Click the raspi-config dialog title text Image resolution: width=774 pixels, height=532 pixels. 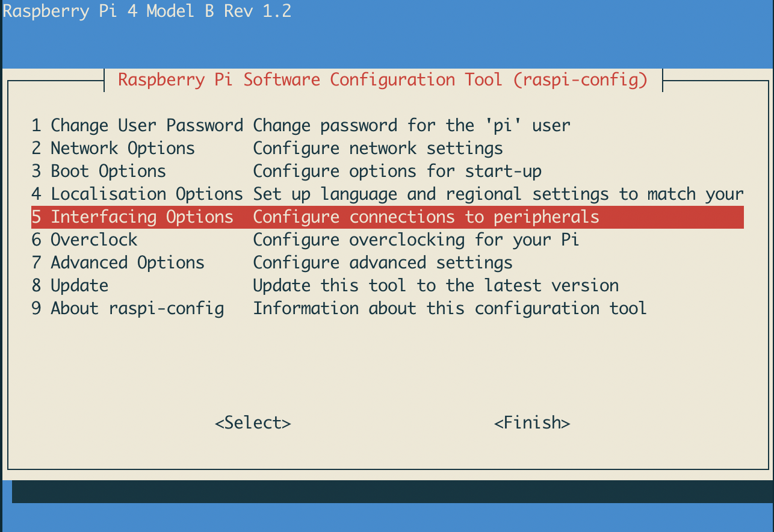click(x=383, y=80)
